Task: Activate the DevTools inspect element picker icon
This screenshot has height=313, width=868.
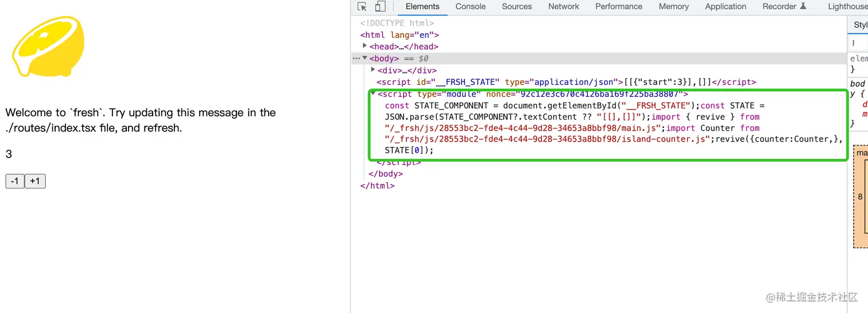Action: tap(362, 7)
